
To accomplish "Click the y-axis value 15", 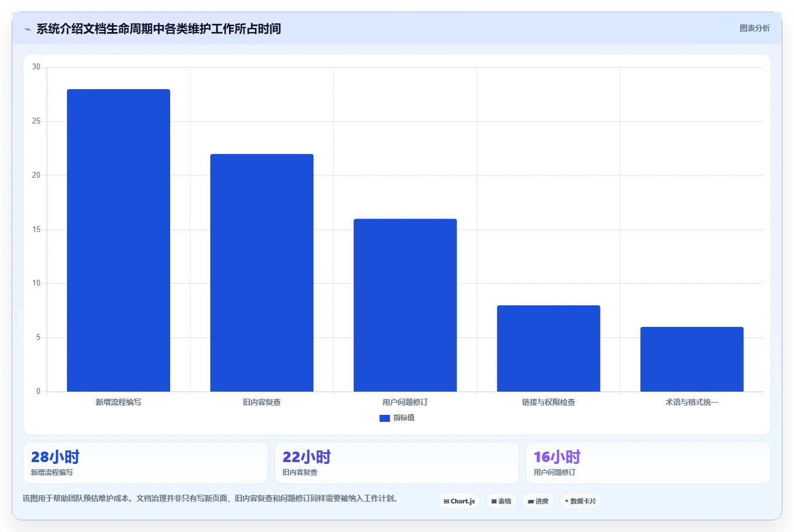I will tap(36, 230).
